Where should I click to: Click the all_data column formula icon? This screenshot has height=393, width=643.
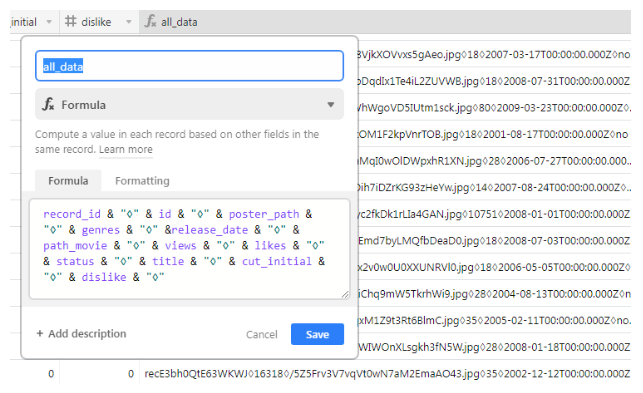click(x=150, y=21)
